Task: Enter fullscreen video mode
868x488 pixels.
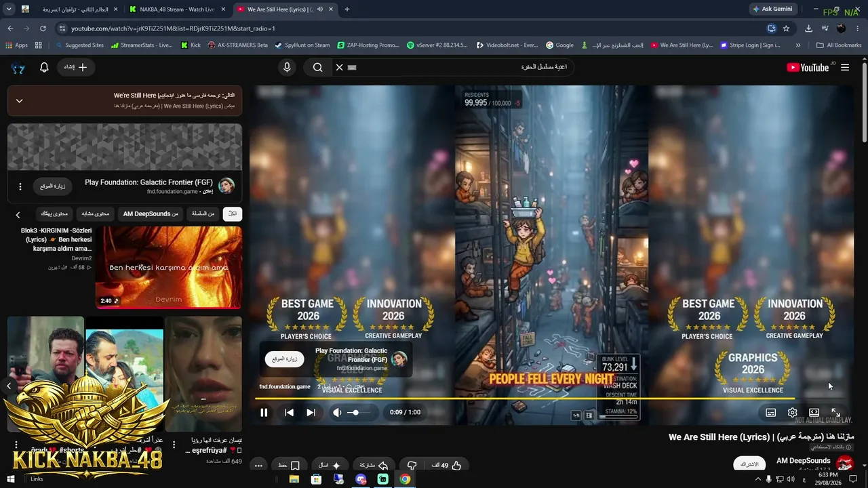Action: [x=835, y=412]
